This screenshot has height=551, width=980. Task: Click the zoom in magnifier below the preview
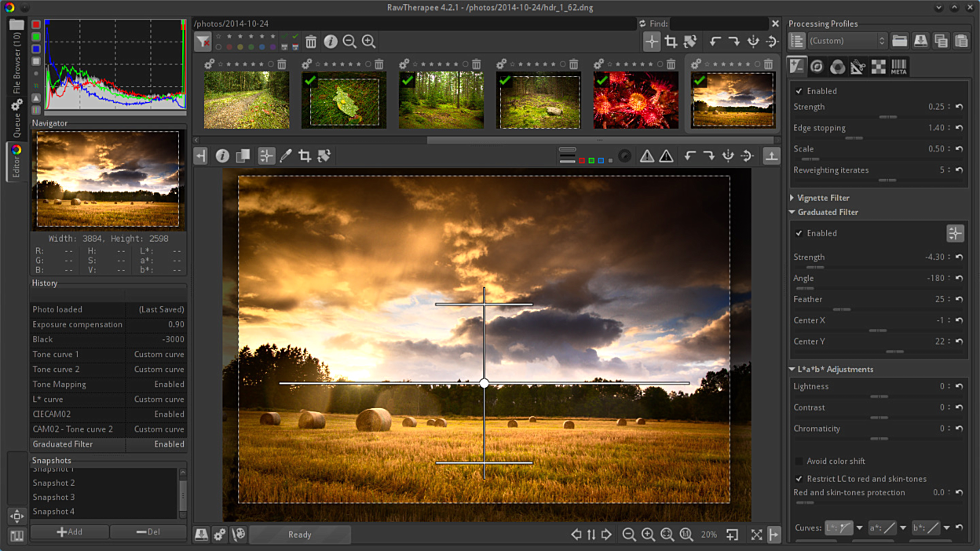[648, 535]
